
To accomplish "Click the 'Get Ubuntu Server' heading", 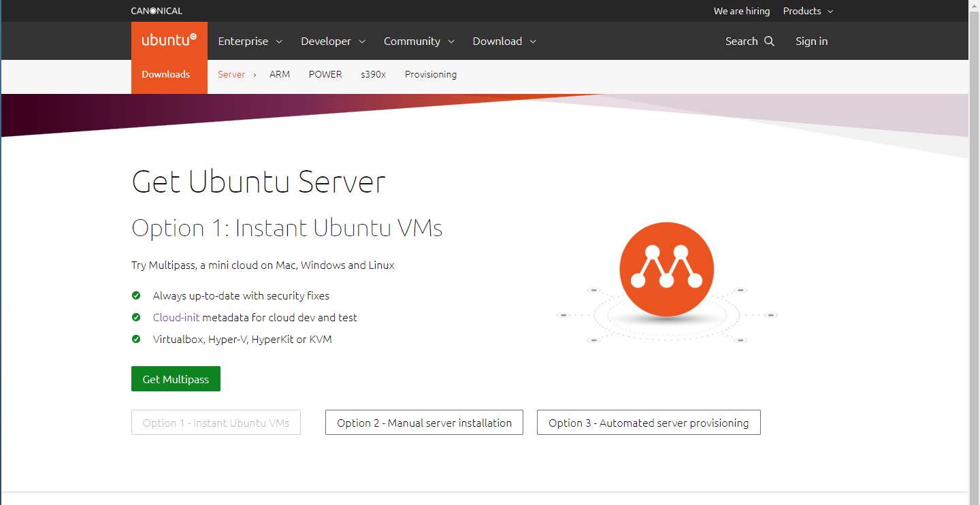I will (x=259, y=182).
